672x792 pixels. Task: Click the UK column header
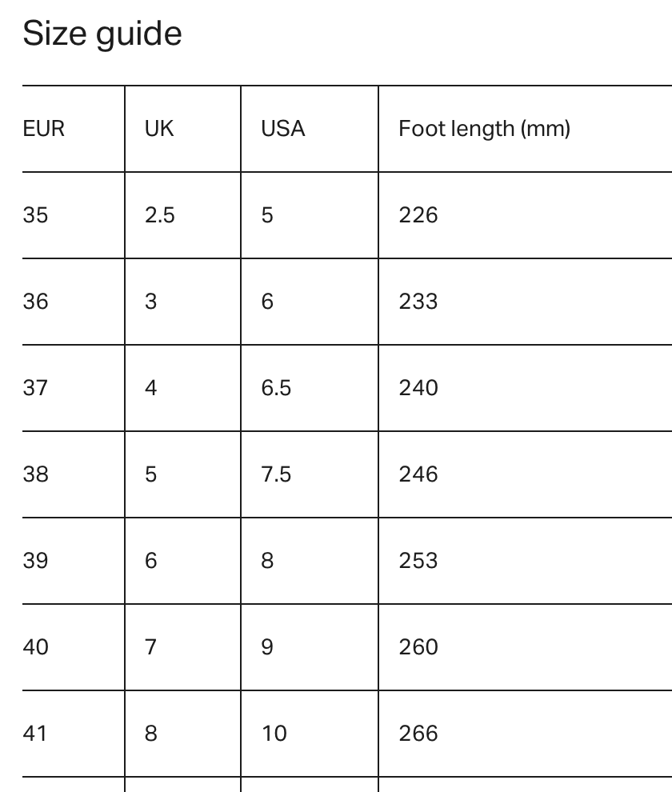tap(159, 128)
